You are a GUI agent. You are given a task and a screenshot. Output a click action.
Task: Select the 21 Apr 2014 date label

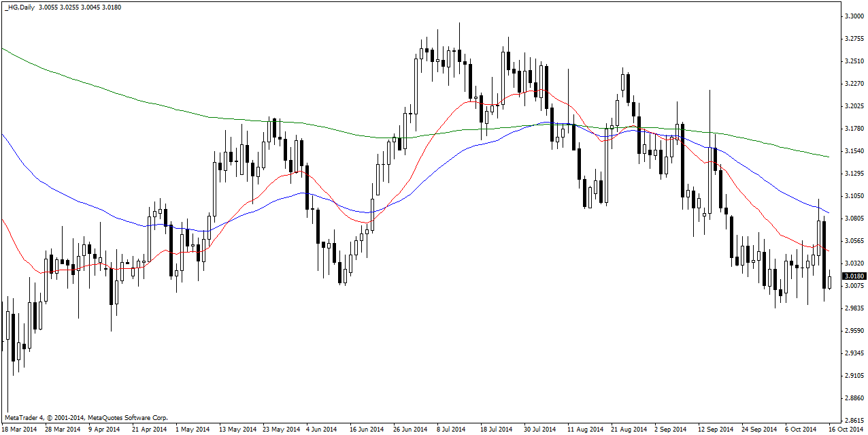click(x=149, y=430)
